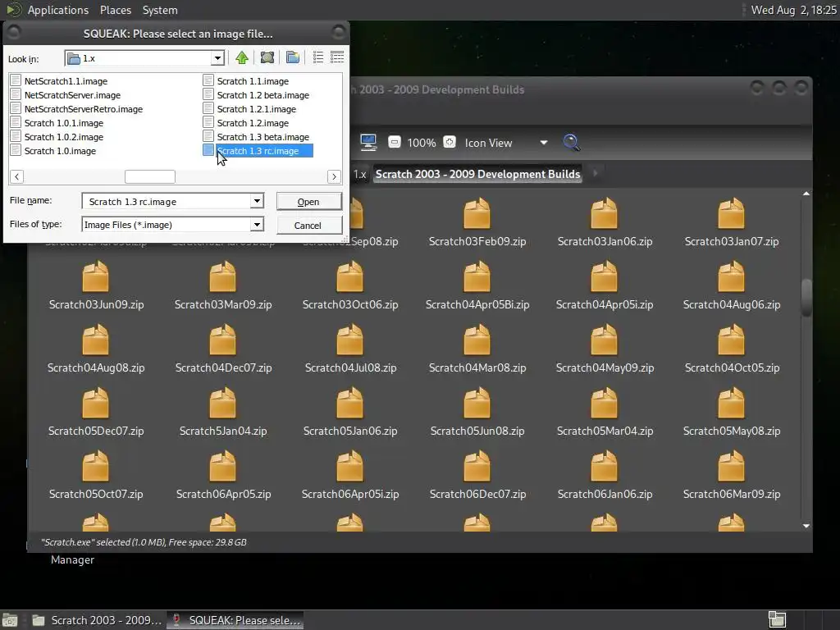Image resolution: width=840 pixels, height=630 pixels.
Task: Zoom in using the plus icon
Action: (450, 143)
